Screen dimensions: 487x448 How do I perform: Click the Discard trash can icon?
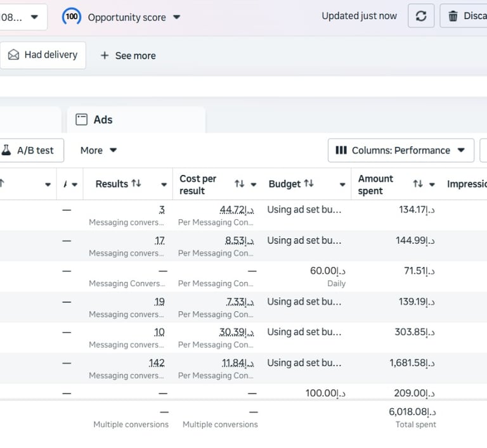pyautogui.click(x=453, y=16)
